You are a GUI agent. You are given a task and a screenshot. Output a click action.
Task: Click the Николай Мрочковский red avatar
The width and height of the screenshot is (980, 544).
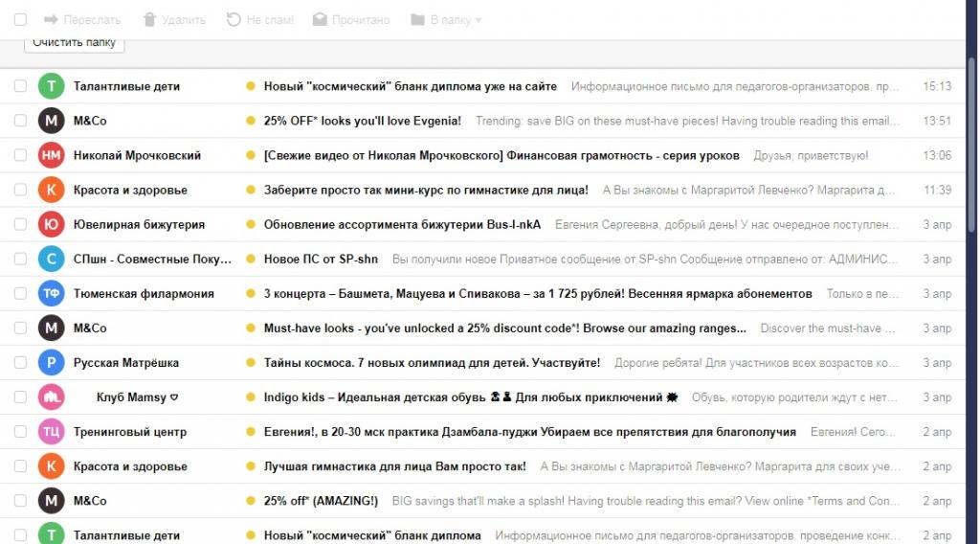[51, 155]
